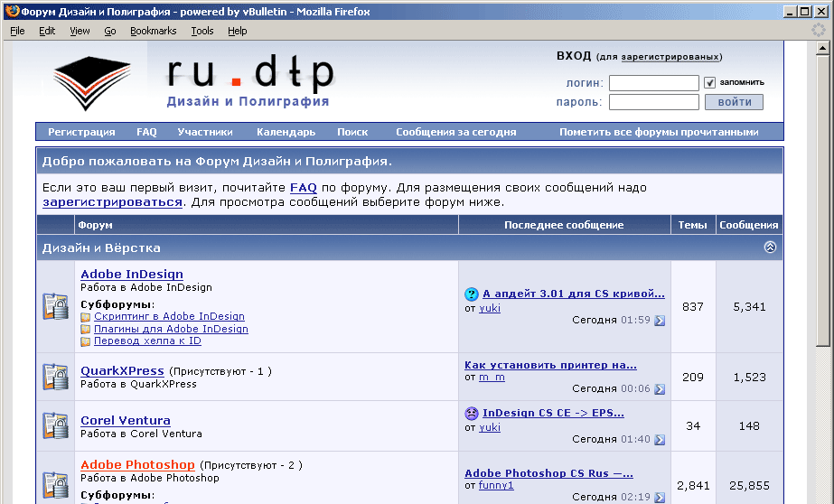
Task: Toggle the запомнить checkbox
Action: (709, 82)
